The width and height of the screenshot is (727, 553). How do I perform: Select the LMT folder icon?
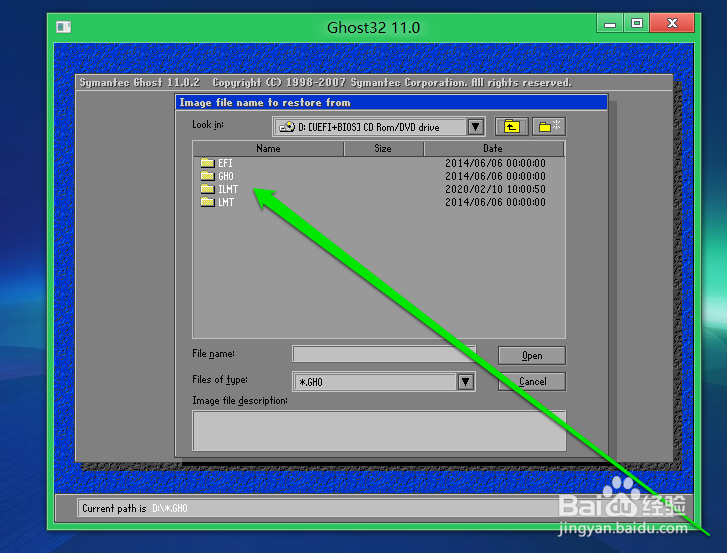click(x=207, y=202)
